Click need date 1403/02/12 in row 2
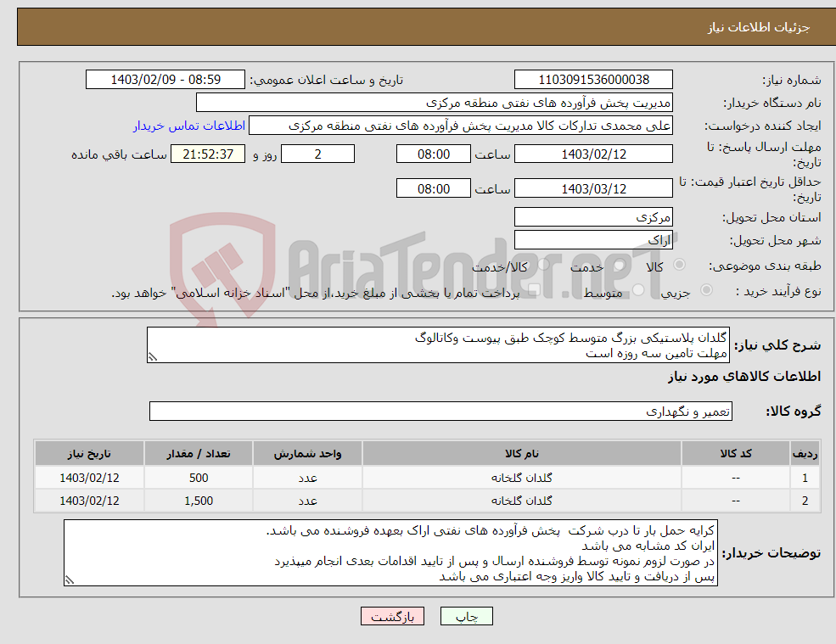836x644 pixels. (x=89, y=501)
